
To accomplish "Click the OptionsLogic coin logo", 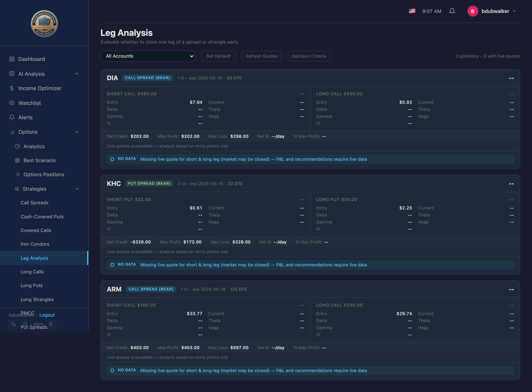I will (44, 23).
